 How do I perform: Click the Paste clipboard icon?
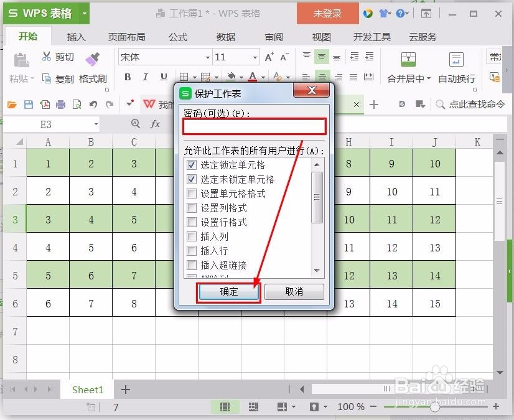coord(22,60)
